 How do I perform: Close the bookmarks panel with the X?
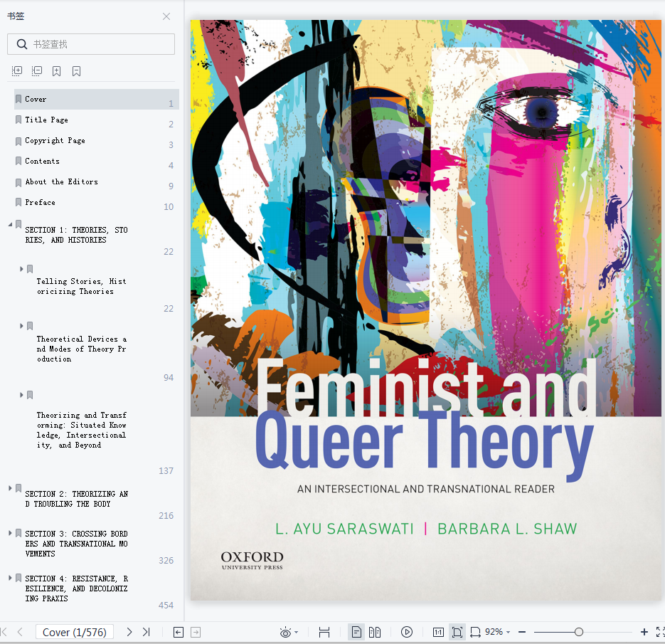pos(166,16)
